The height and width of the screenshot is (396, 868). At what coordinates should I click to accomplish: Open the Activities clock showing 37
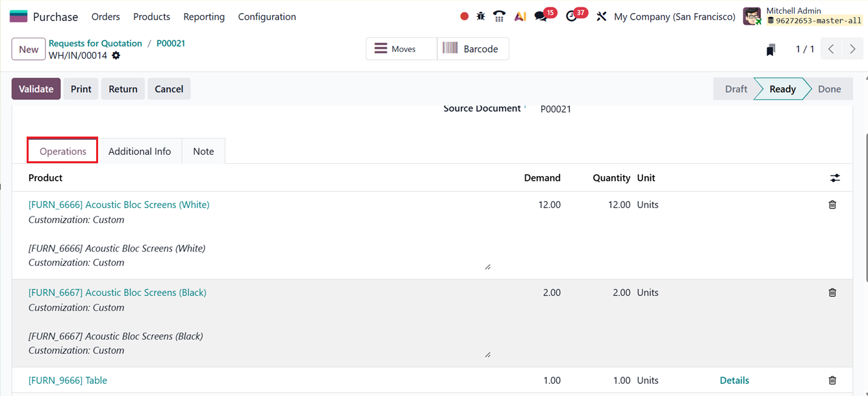click(571, 16)
